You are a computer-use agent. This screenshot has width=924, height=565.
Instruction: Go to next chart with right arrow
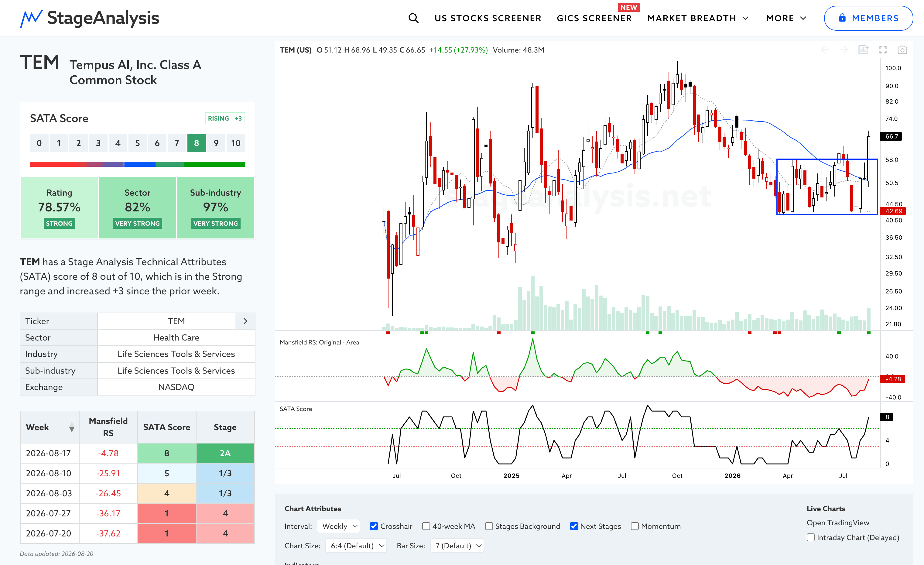pyautogui.click(x=844, y=50)
